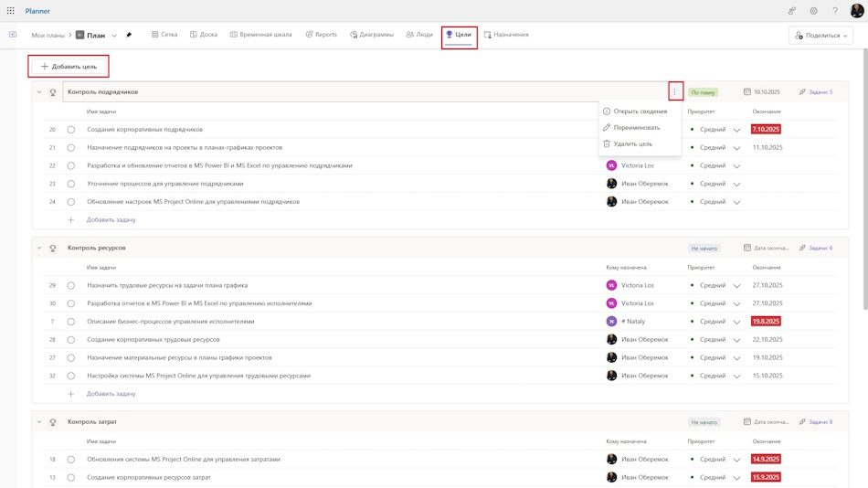
Task: Click Nataly avatar on task 7
Action: pyautogui.click(x=611, y=322)
